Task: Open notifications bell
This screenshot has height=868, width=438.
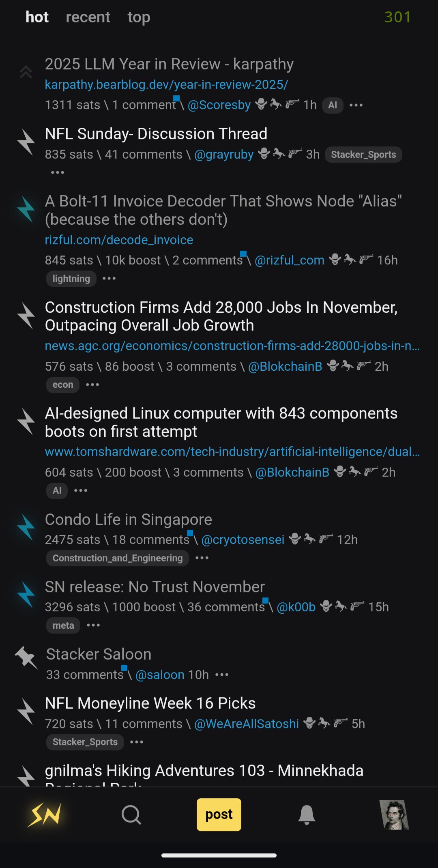Action: [307, 814]
